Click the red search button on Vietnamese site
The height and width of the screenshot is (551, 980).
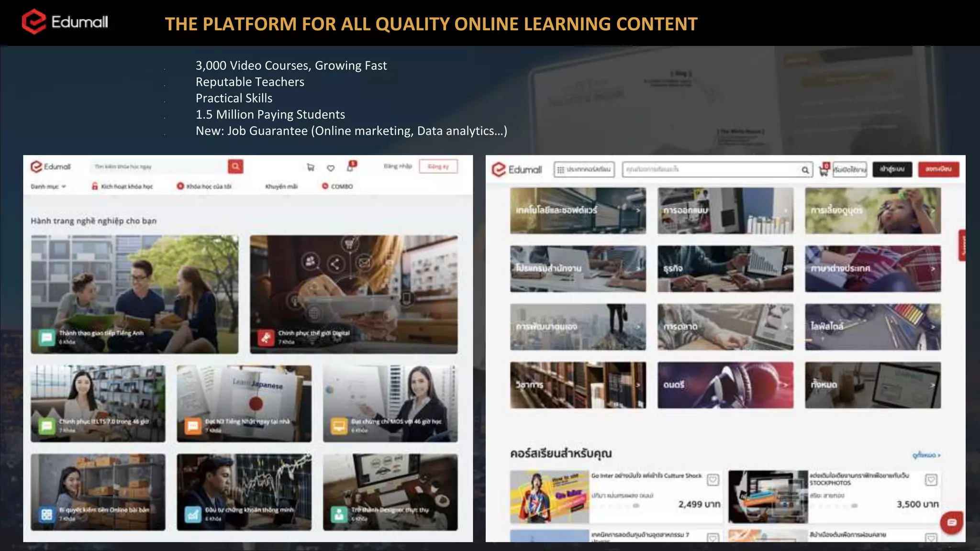pyautogui.click(x=235, y=166)
